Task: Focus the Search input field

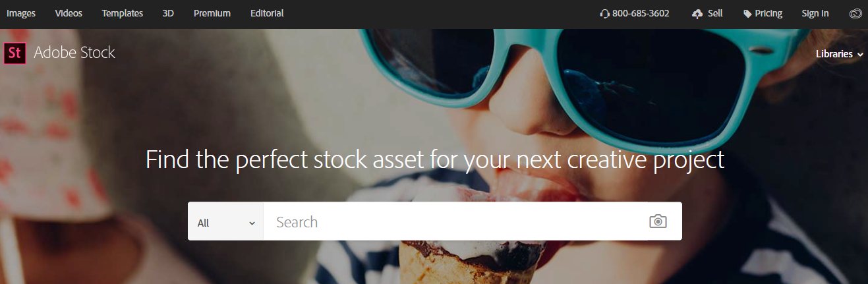Action: (455, 221)
